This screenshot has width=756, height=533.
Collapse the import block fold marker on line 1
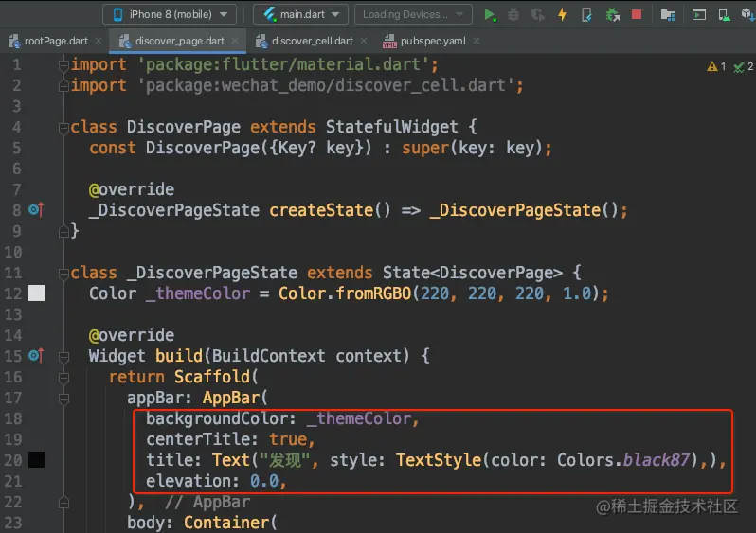tap(63, 64)
